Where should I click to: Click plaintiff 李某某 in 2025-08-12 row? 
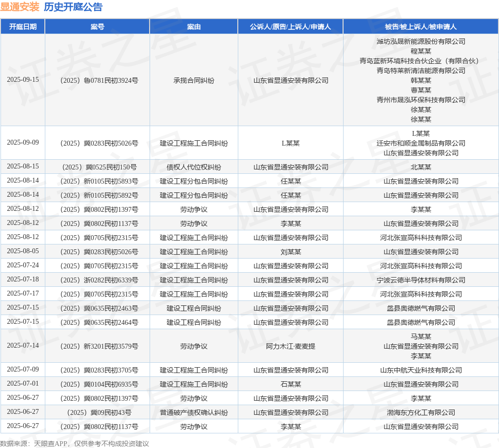[290, 224]
